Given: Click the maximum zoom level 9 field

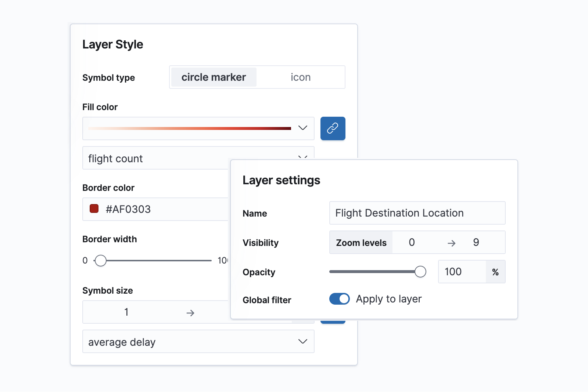Looking at the screenshot, I should [476, 242].
